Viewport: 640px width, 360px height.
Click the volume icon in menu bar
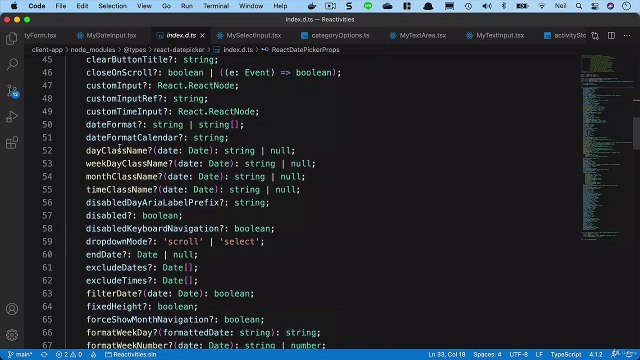[x=487, y=6]
